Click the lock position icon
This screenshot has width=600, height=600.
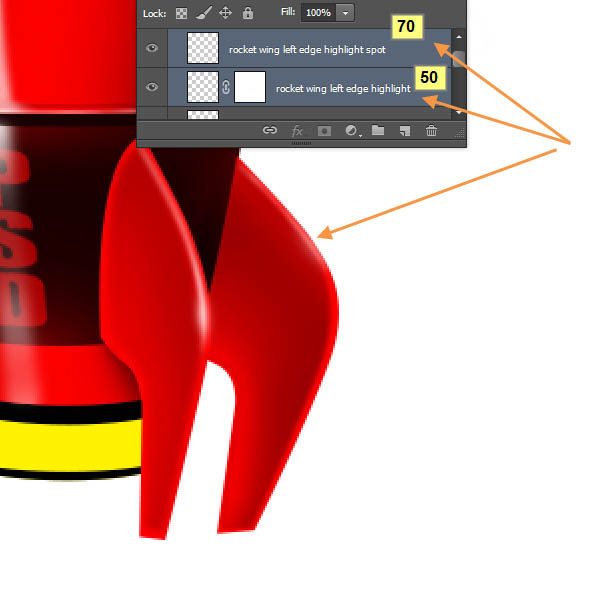click(225, 14)
